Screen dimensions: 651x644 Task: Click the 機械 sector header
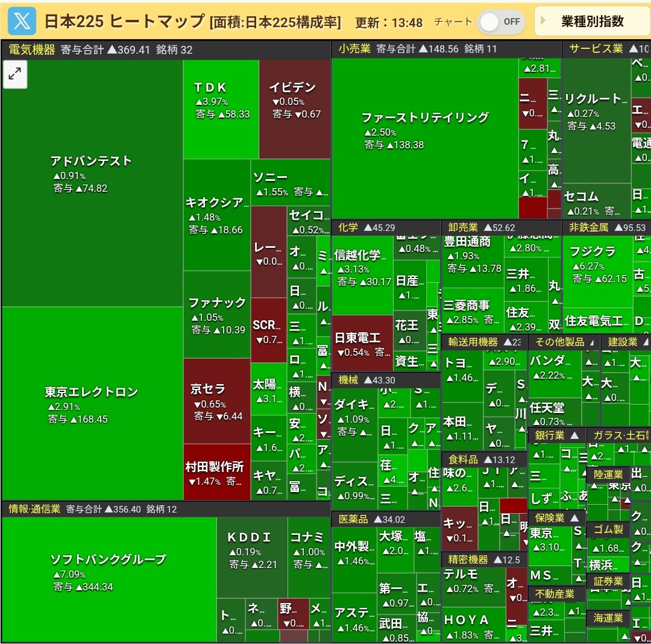click(x=386, y=380)
